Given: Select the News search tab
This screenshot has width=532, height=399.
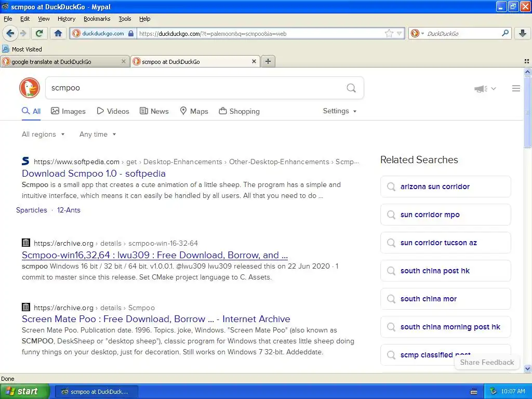Looking at the screenshot, I should tap(154, 111).
